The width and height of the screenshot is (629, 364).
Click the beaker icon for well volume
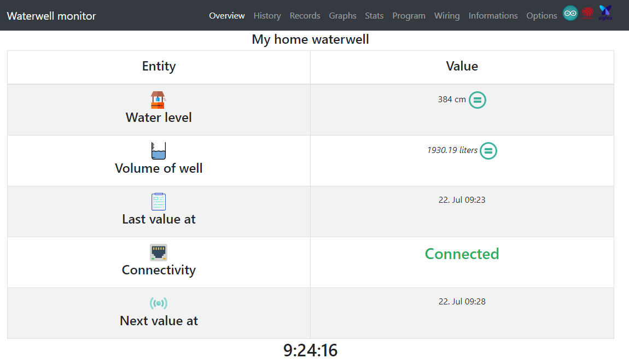[x=159, y=150]
